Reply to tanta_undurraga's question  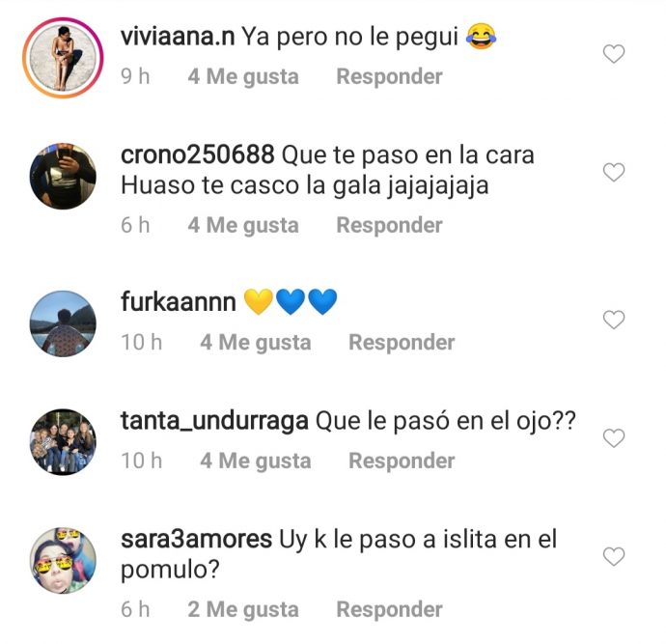pyautogui.click(x=402, y=461)
